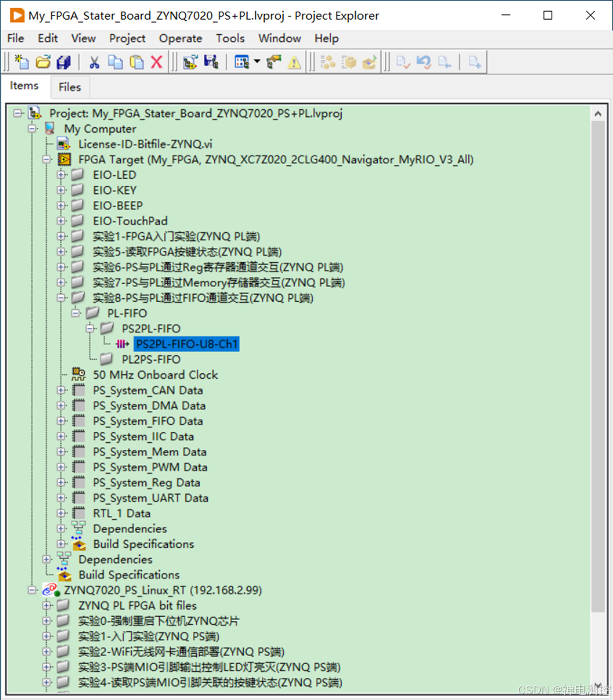This screenshot has height=700, width=613.
Task: Click the Add to Source Control icon
Action: click(475, 62)
